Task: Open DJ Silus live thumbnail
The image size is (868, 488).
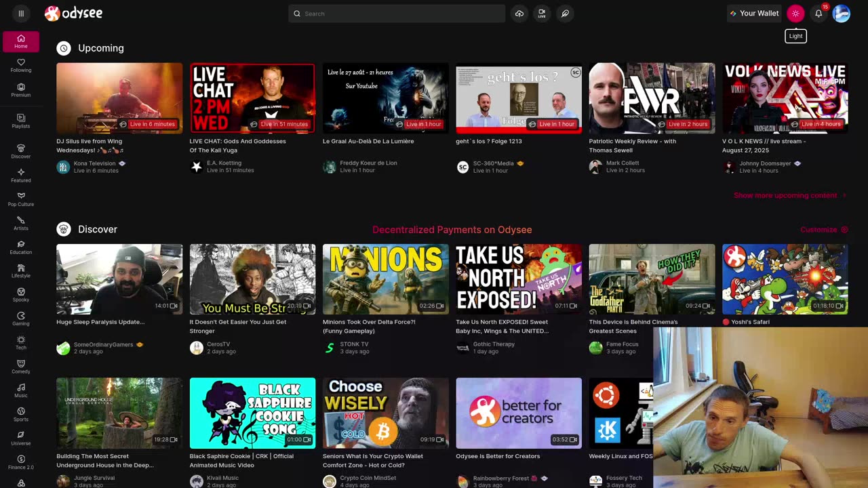Action: (x=119, y=98)
